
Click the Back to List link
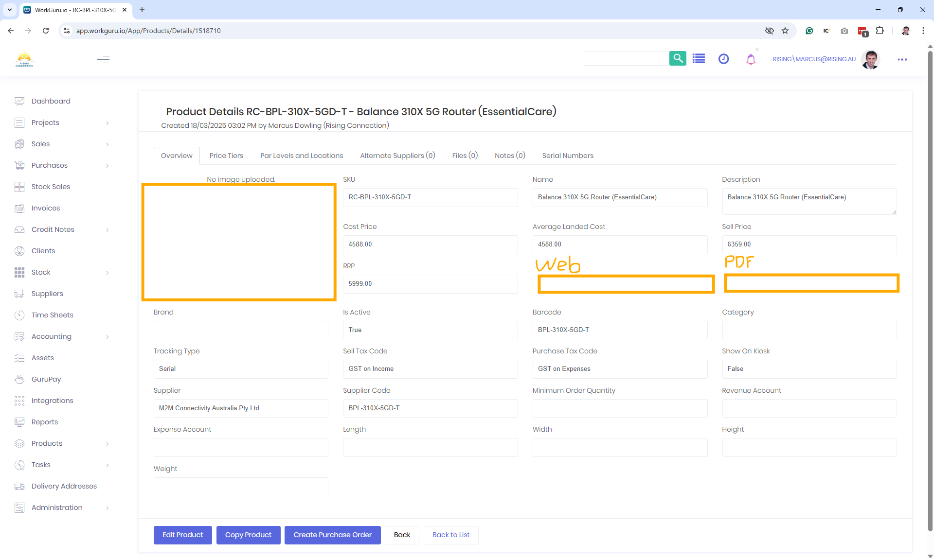pyautogui.click(x=450, y=535)
